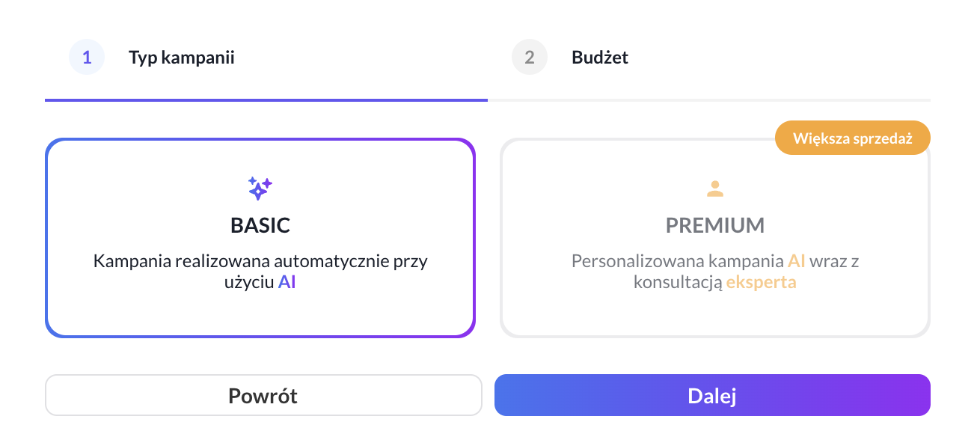
Task: Click the BASIC card heading text
Action: (x=260, y=226)
